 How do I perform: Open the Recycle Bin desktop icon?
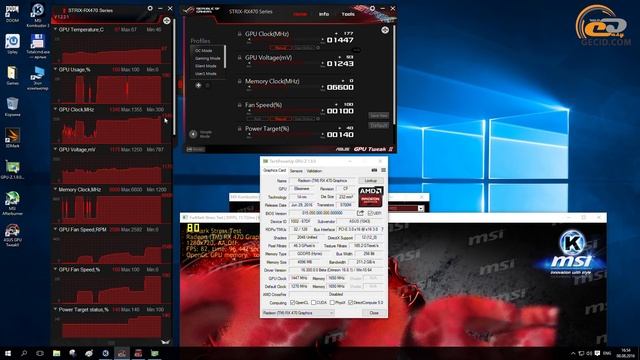pyautogui.click(x=12, y=107)
